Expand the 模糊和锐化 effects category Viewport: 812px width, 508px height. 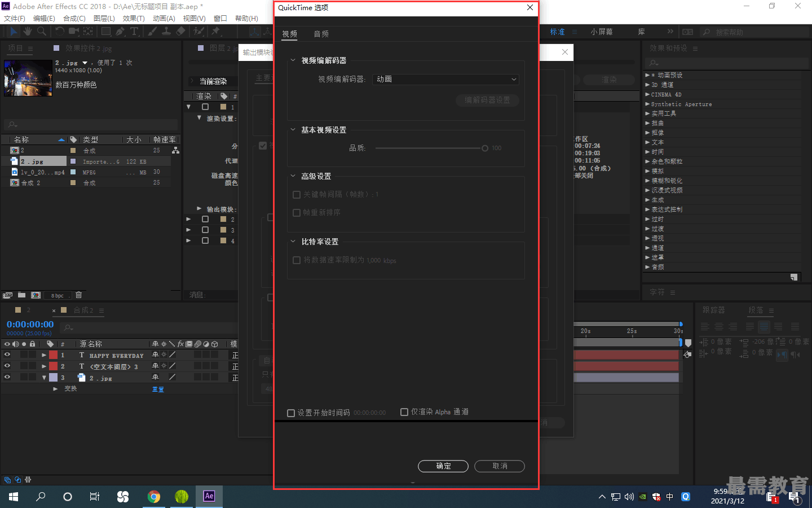pos(647,181)
